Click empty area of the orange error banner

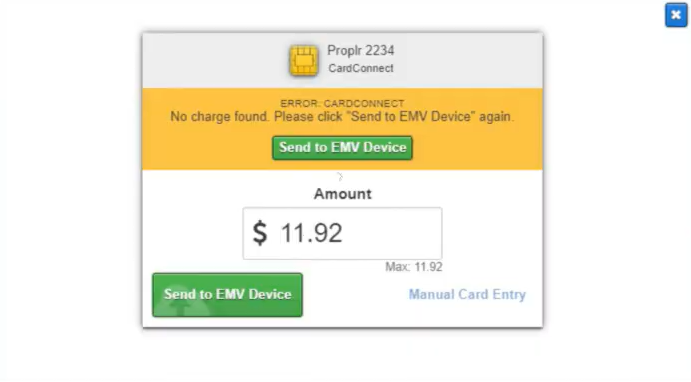click(x=476, y=148)
